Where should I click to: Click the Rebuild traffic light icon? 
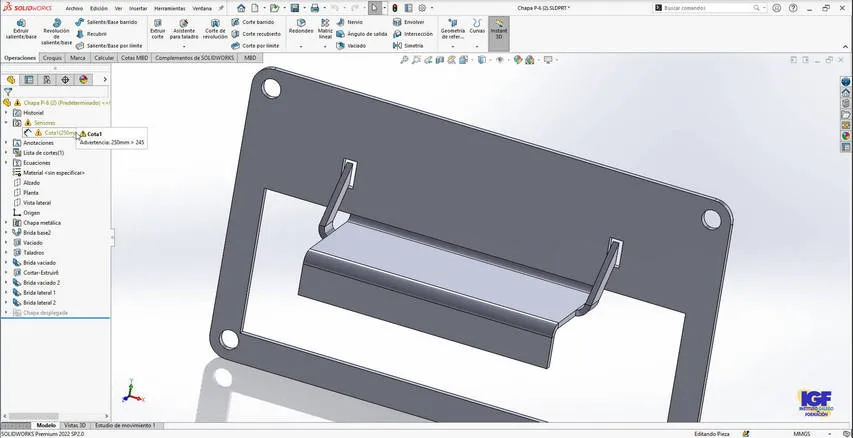(x=395, y=8)
